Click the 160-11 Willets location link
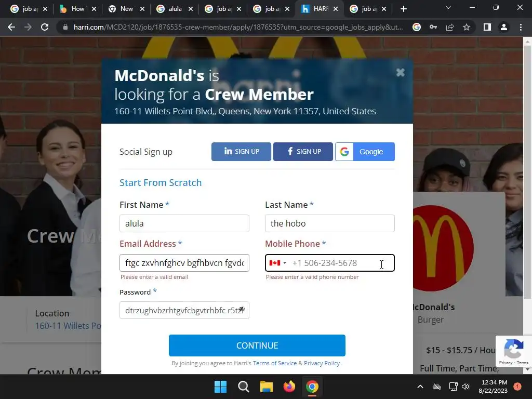This screenshot has width=532, height=399. coord(68,326)
